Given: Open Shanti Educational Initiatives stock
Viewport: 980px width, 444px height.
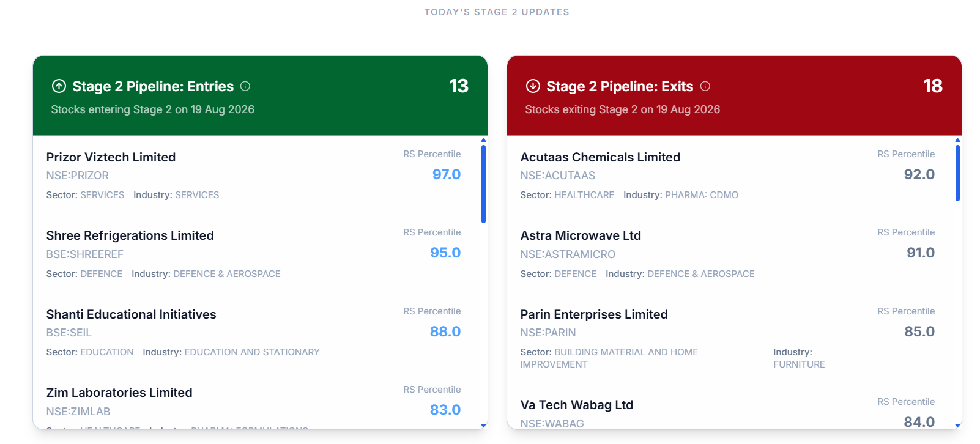Looking at the screenshot, I should pyautogui.click(x=131, y=314).
